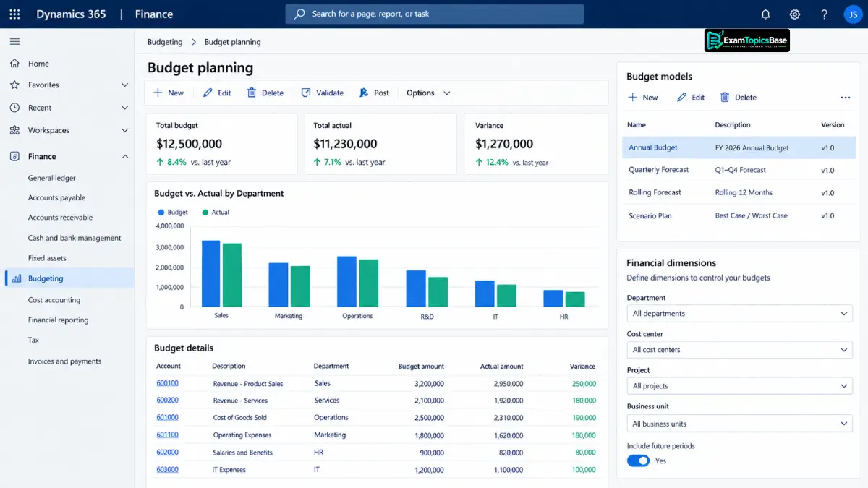Click the search magnifier icon

point(299,14)
